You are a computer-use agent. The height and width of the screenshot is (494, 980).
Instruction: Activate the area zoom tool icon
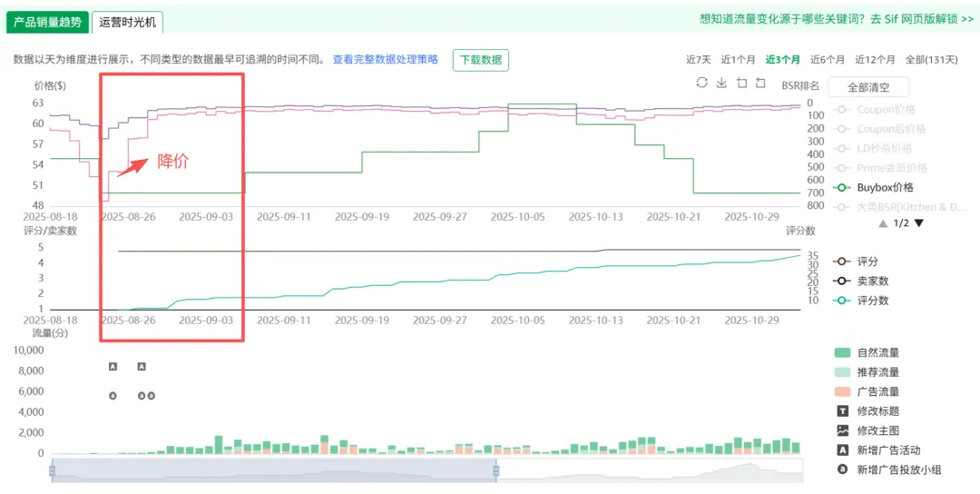point(742,84)
